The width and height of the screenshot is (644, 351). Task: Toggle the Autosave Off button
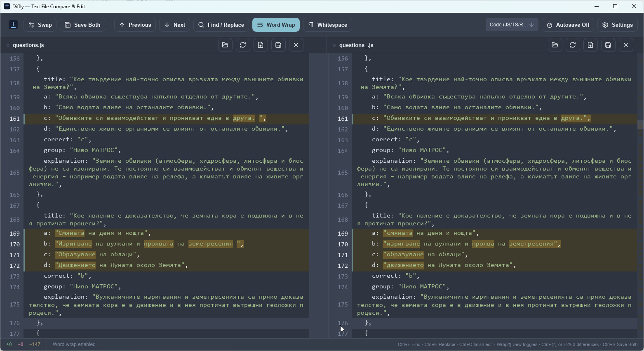[568, 25]
